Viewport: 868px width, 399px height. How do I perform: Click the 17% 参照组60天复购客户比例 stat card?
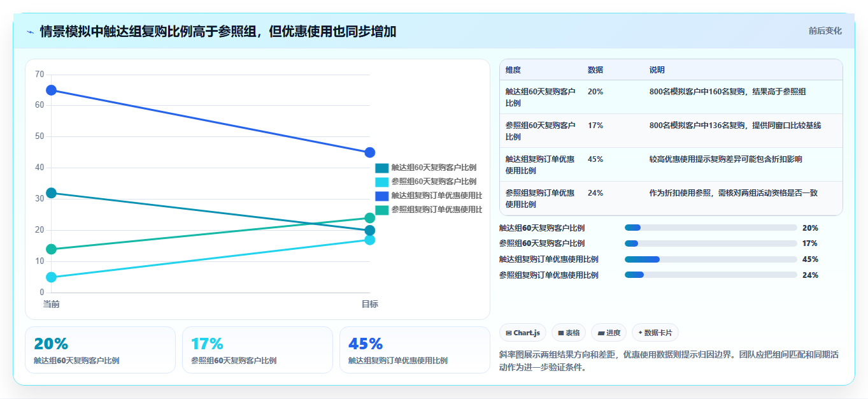tap(257, 350)
